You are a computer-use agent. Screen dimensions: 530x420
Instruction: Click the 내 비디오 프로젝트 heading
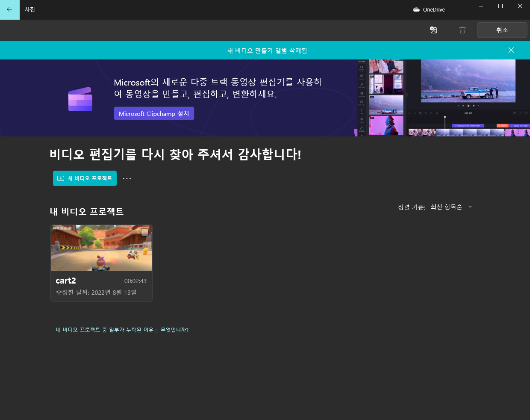87,211
